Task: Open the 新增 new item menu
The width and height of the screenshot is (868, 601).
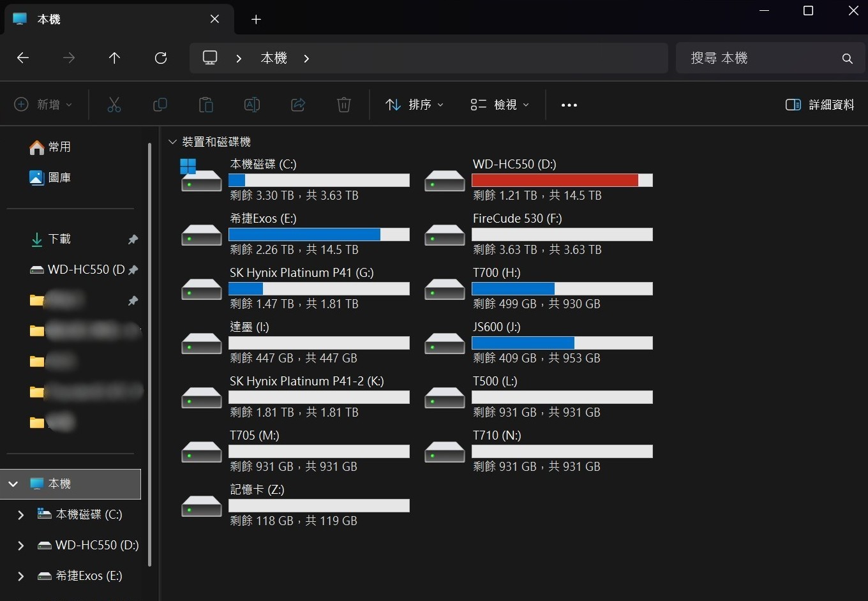Action: [x=43, y=105]
